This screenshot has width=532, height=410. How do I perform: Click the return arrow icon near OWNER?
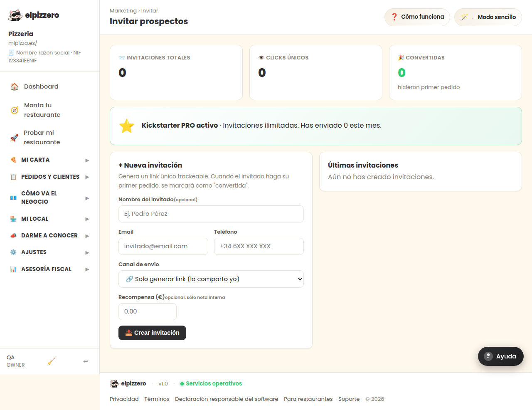click(x=86, y=361)
